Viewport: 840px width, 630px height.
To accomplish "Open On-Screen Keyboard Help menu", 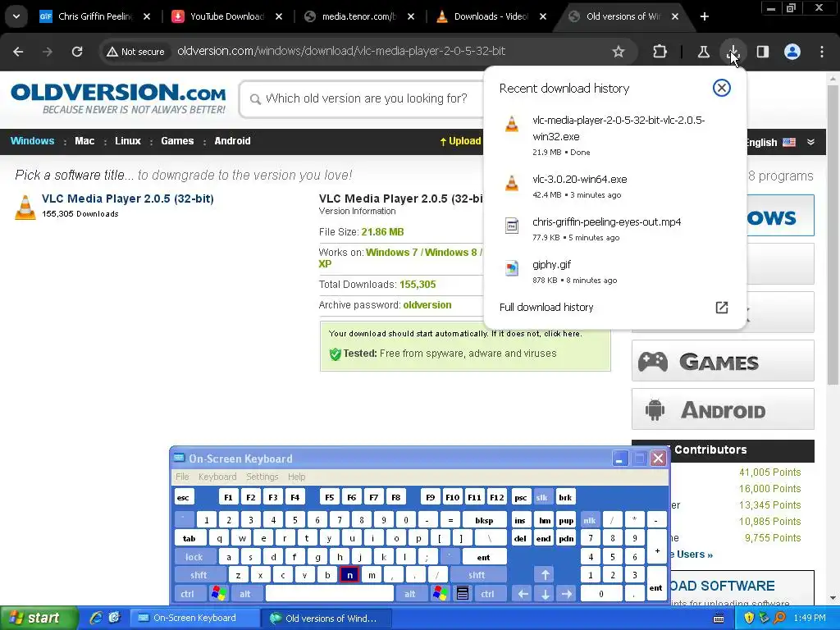I will coord(296,477).
